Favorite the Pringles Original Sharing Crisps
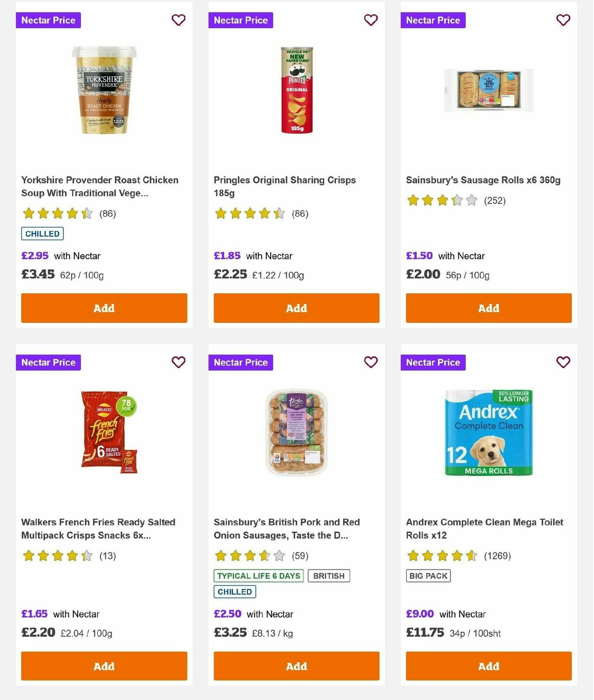 click(370, 20)
